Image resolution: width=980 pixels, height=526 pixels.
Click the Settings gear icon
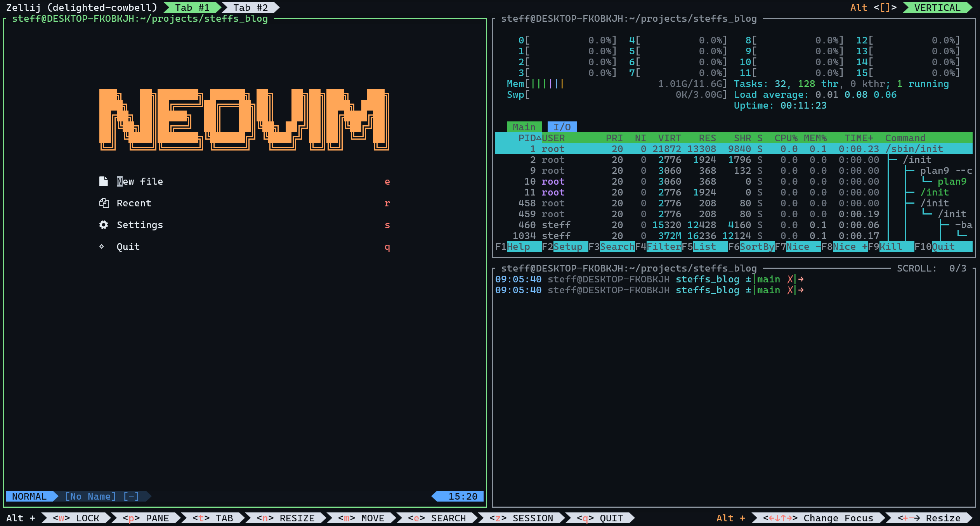click(104, 225)
